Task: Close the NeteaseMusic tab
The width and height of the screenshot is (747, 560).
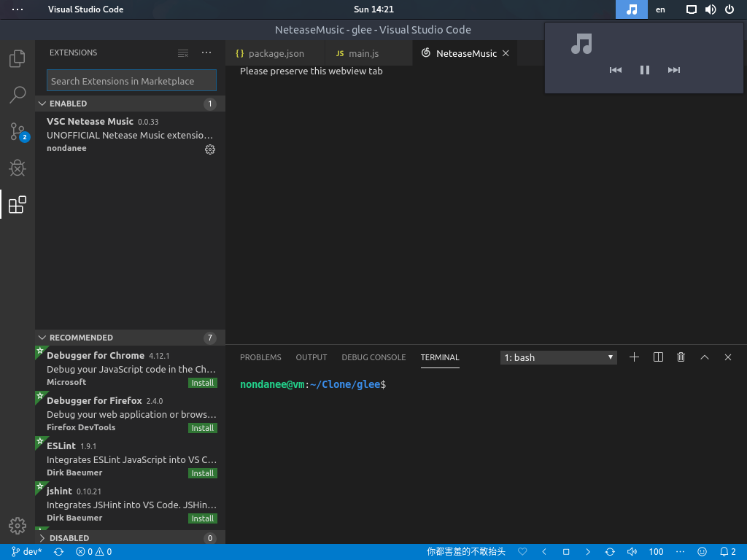Action: click(506, 53)
